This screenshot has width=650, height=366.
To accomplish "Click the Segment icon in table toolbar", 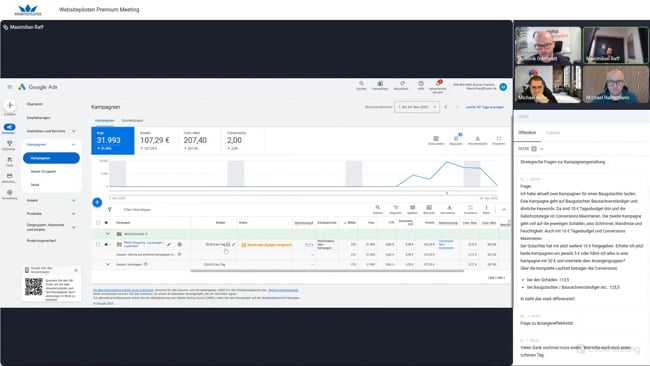I will click(395, 207).
